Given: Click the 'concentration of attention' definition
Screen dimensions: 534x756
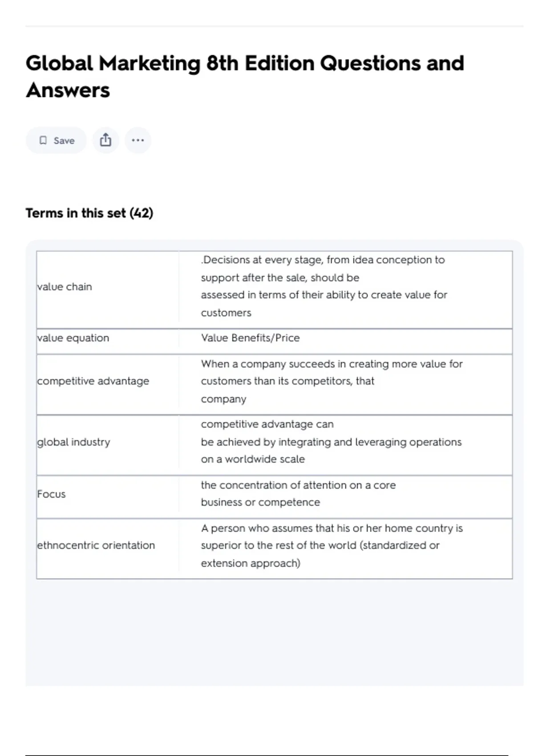Looking at the screenshot, I should click(x=298, y=494).
